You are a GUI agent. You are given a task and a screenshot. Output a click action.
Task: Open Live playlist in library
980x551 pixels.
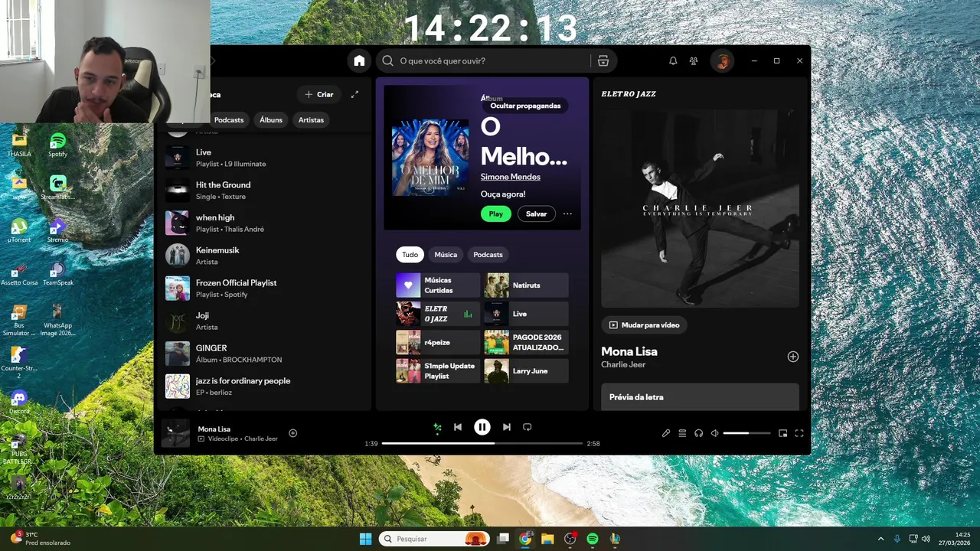point(264,158)
